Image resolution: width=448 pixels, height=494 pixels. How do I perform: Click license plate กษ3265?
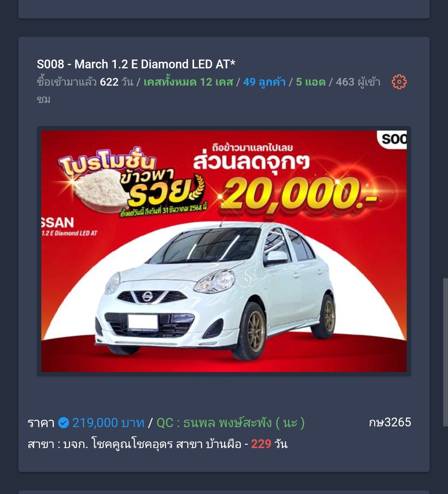pos(390,422)
